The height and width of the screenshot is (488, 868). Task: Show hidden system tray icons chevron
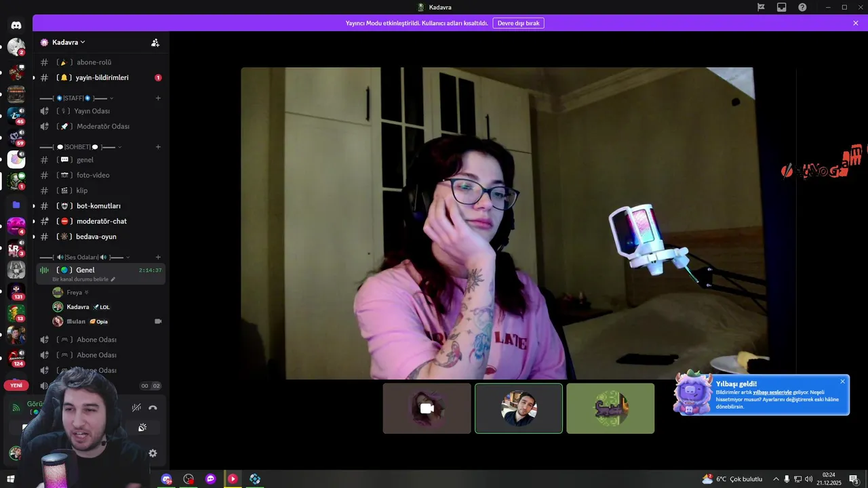tap(776, 479)
